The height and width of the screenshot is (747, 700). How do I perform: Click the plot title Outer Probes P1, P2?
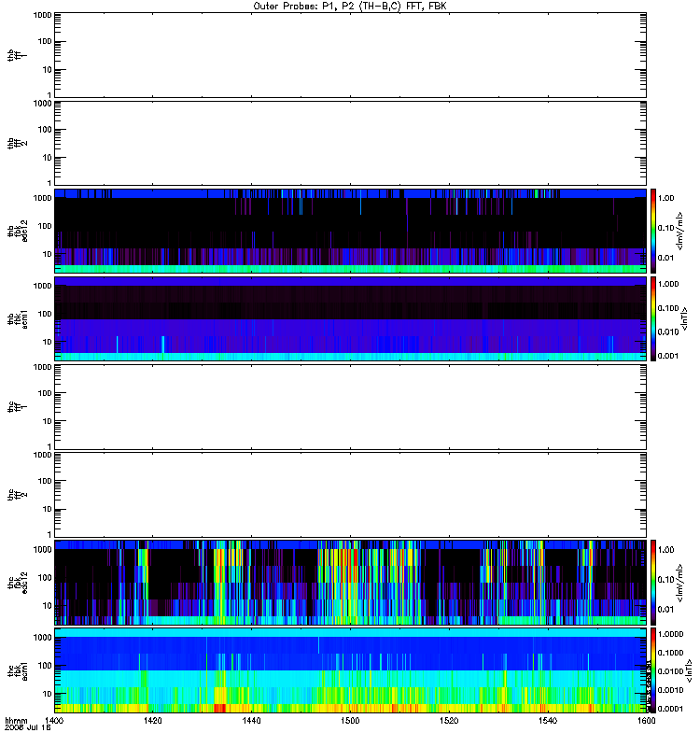tap(350, 7)
